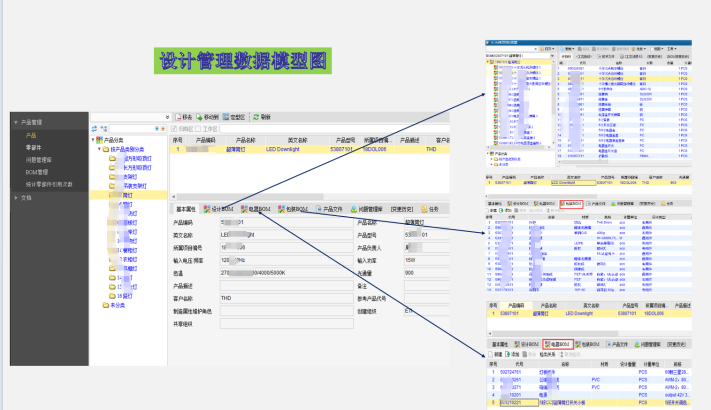
Task: Select red-boxed tab in middle-right panel
Action: [571, 204]
